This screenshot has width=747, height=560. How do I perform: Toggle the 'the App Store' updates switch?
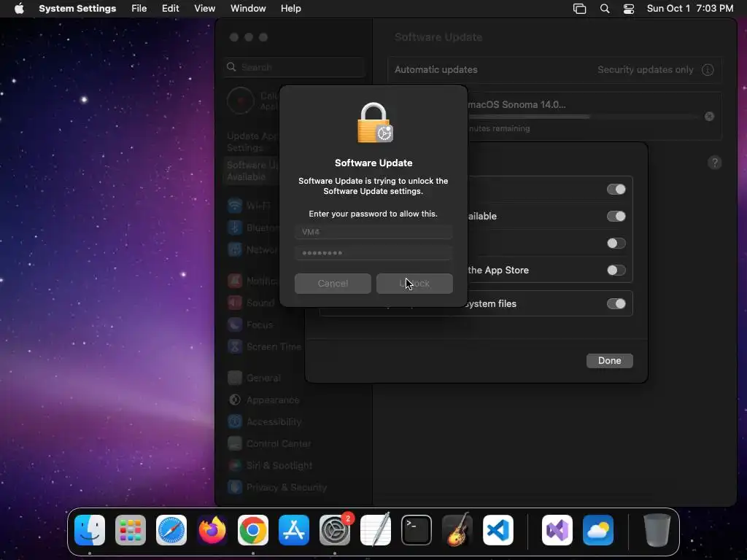coord(616,271)
